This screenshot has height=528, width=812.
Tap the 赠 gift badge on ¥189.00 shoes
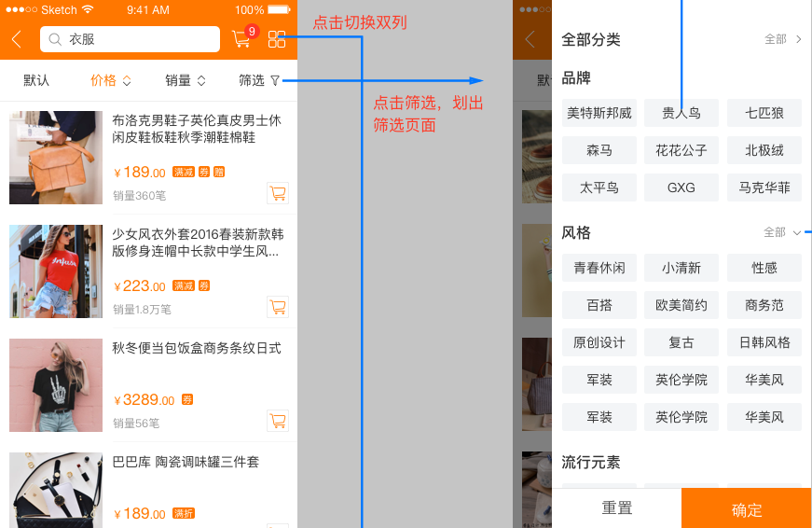[219, 172]
